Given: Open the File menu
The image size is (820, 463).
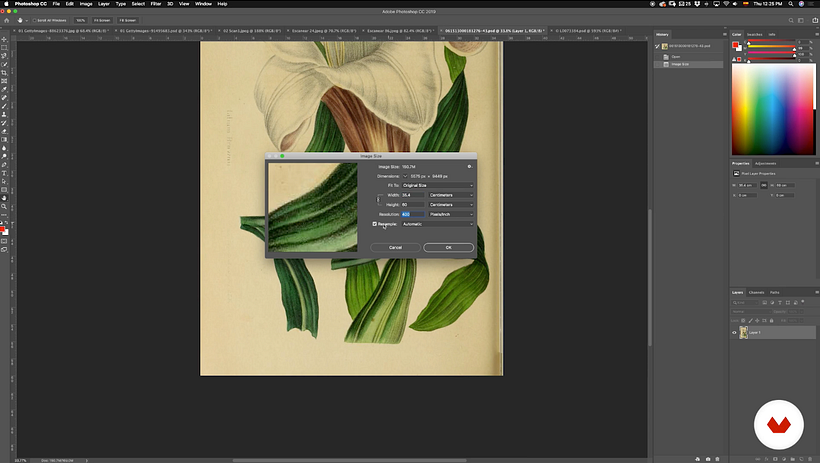Looking at the screenshot, I should 56,4.
